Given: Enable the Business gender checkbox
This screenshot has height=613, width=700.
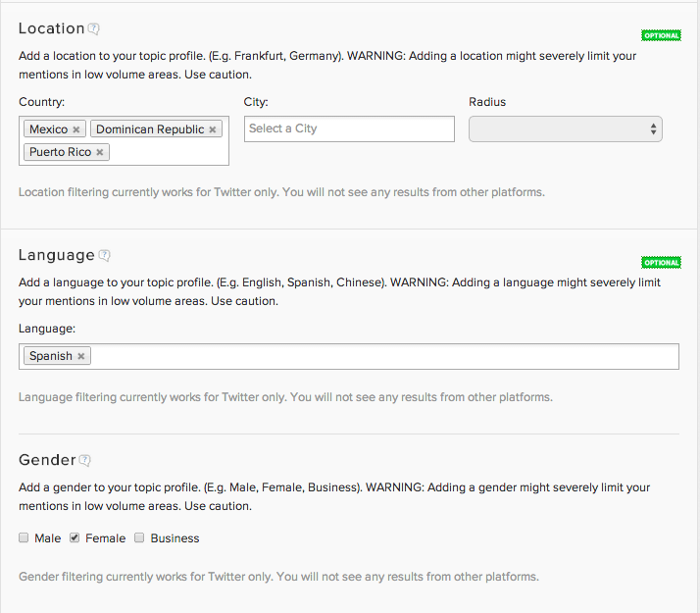Looking at the screenshot, I should [139, 537].
